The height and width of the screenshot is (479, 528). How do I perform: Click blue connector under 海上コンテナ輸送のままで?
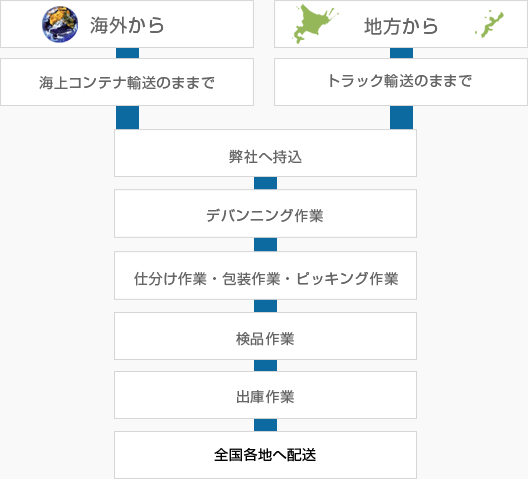[x=128, y=118]
